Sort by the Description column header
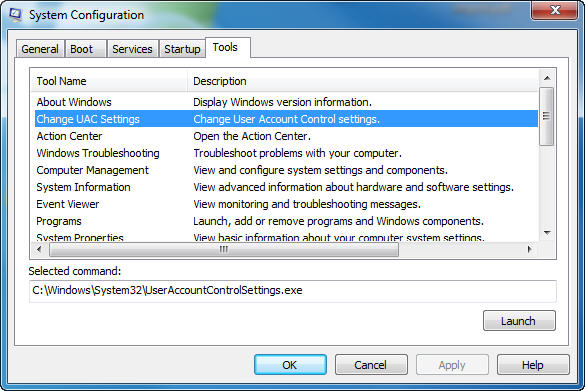 pos(362,81)
